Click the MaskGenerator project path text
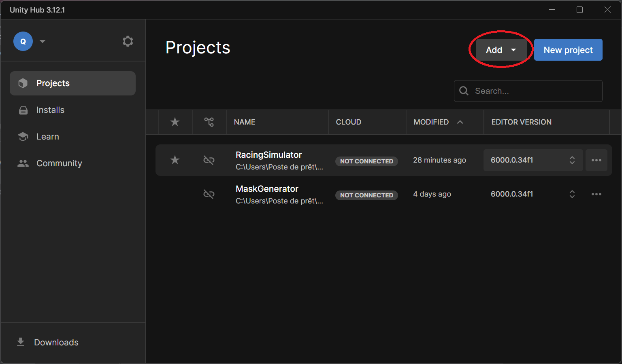Screen dimensions: 622x364 click(x=279, y=201)
